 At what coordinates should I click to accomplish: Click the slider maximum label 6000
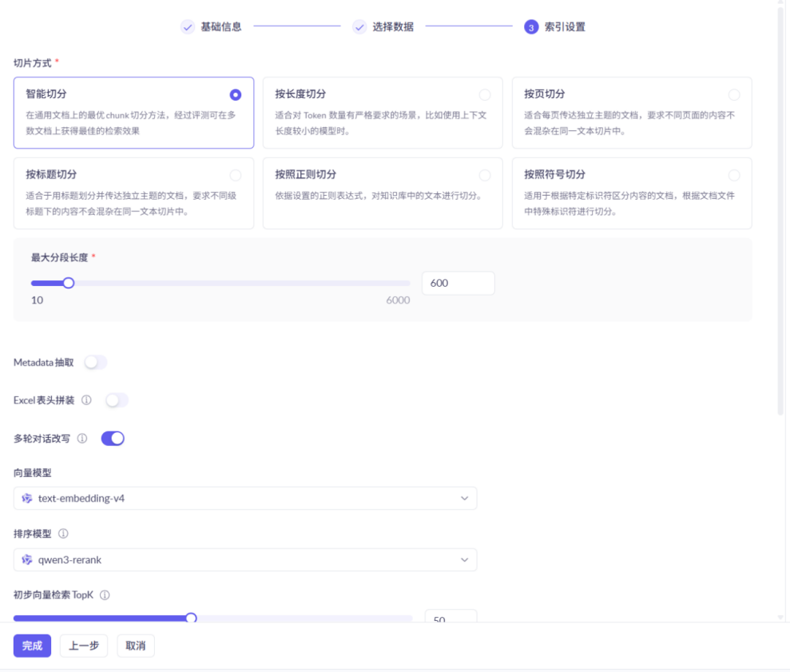pyautogui.click(x=398, y=300)
